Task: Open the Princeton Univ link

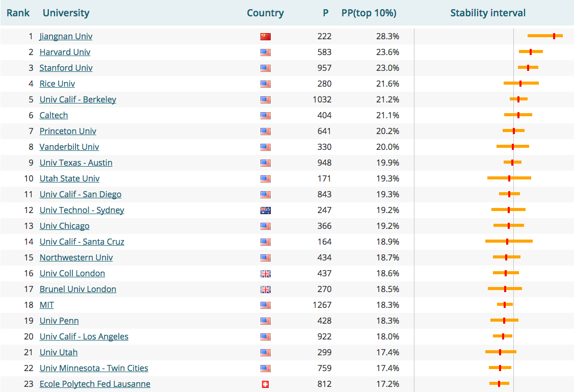Action: 68,131
